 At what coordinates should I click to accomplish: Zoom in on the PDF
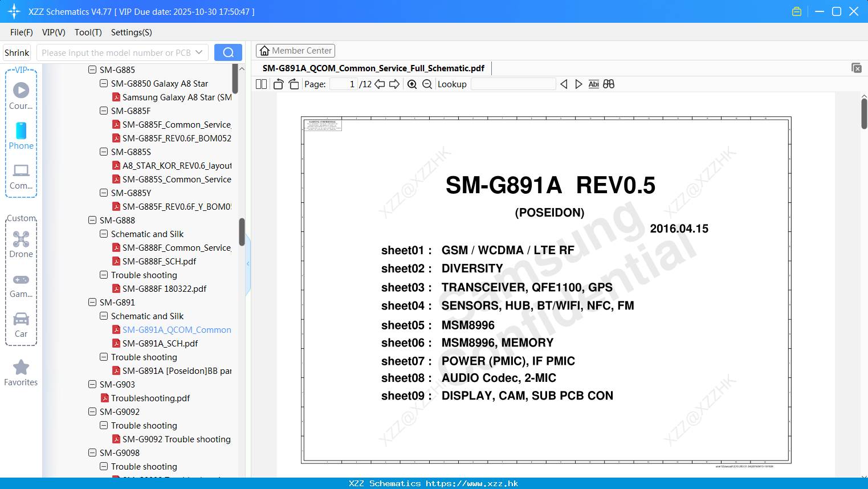pos(412,84)
